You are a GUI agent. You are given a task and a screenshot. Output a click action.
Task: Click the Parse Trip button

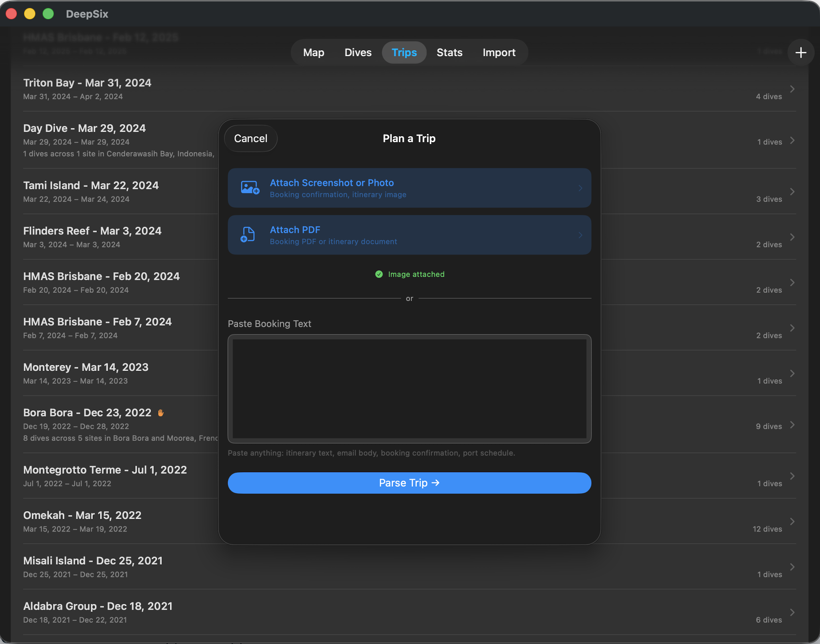click(x=409, y=483)
